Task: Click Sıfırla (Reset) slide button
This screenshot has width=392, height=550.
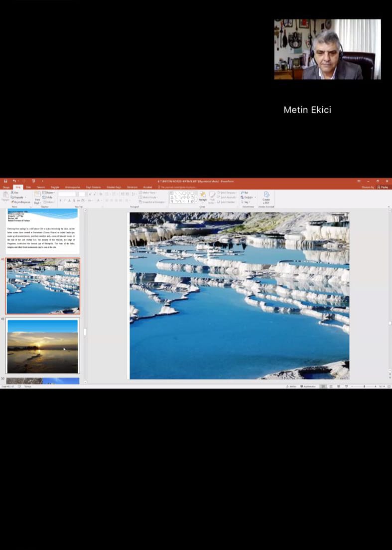Action: click(x=49, y=197)
